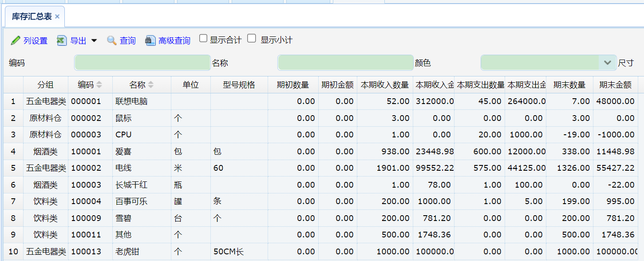Screen dimensions: 644x261
Task: Sort by the 编码 column sort arrows
Action: point(99,84)
